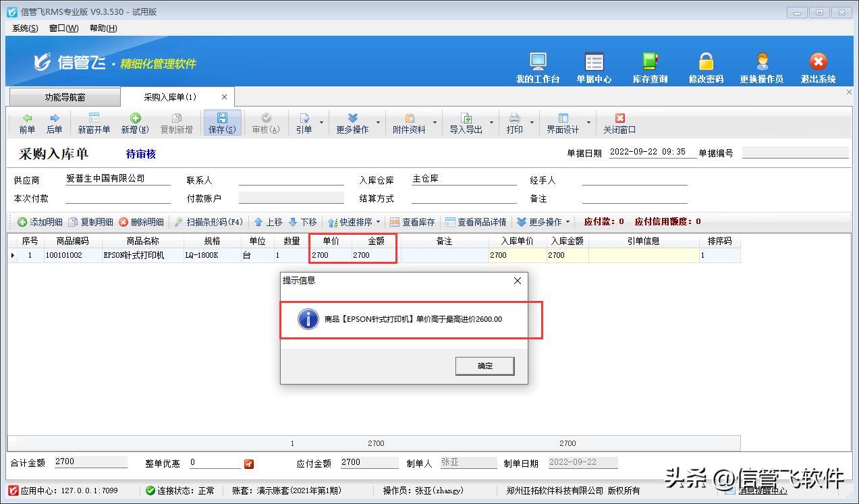
Task: Click the 更换操作员 switch operator icon
Action: pos(761,66)
